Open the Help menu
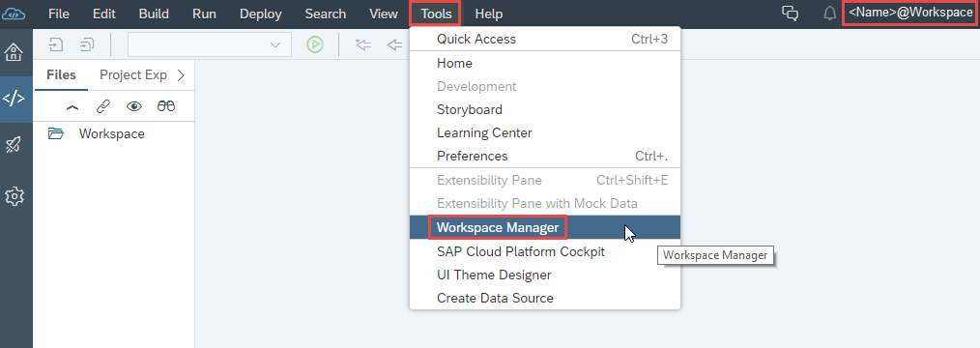The width and height of the screenshot is (980, 348). pyautogui.click(x=489, y=14)
